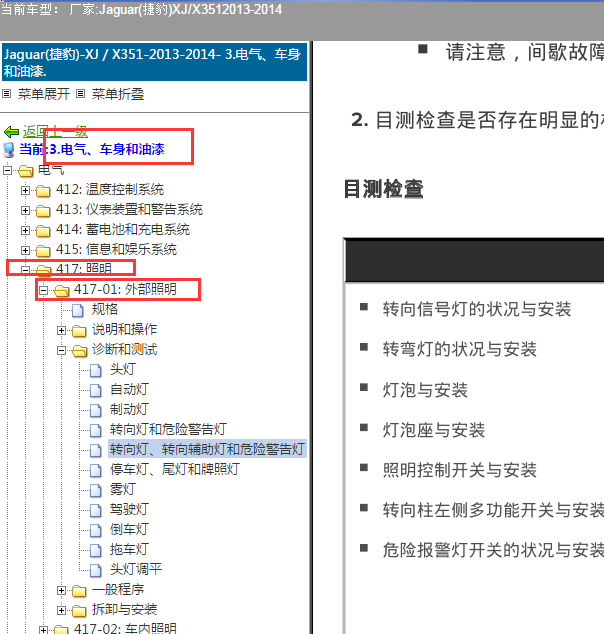Click folder icon of 一般程序
The width and height of the screenshot is (604, 634).
[79, 591]
